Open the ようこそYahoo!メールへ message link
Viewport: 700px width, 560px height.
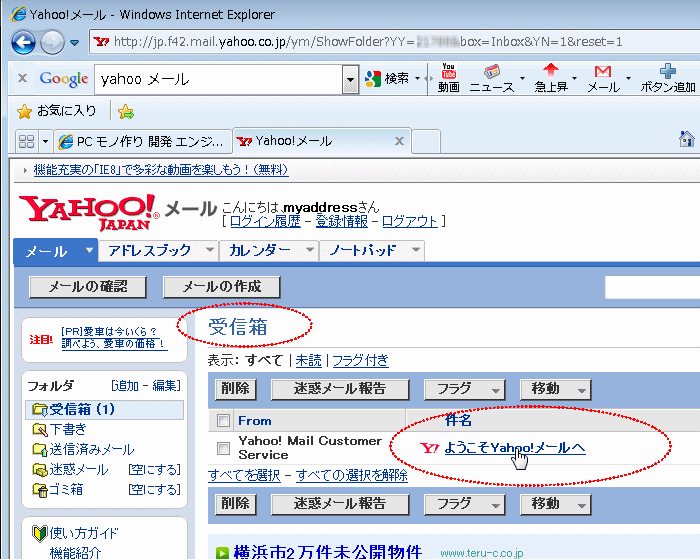(514, 448)
